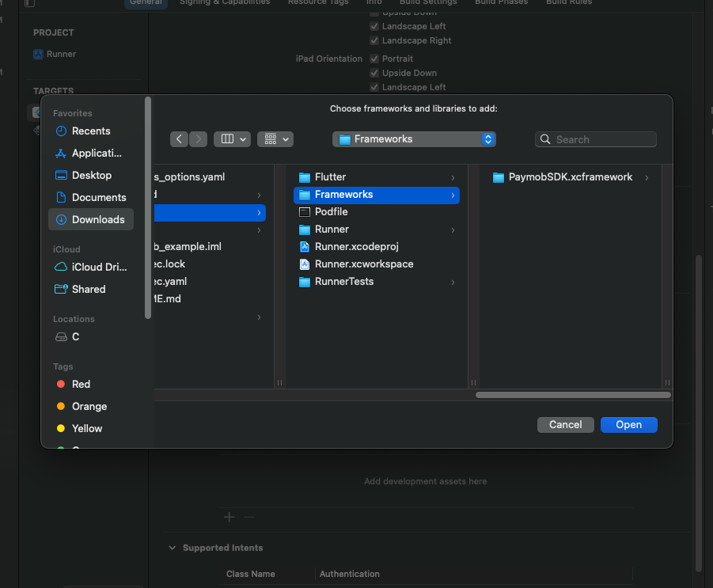Viewport: 713px width, 588px height.
Task: Select the Runner project in Xcode sidebar
Action: point(55,54)
